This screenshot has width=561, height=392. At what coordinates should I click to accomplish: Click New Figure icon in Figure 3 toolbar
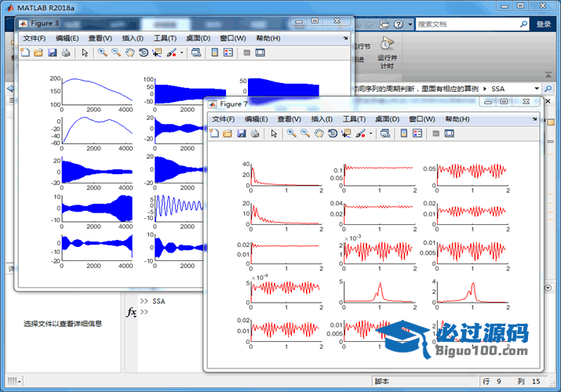pos(25,53)
